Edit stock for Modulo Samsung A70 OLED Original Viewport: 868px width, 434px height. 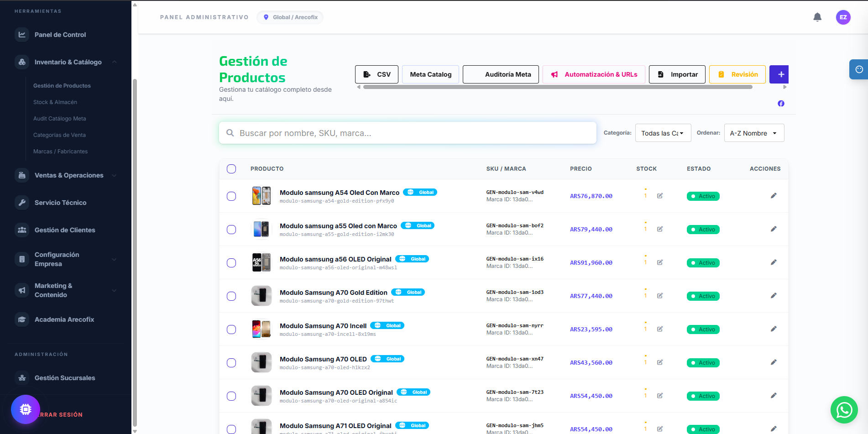660,396
